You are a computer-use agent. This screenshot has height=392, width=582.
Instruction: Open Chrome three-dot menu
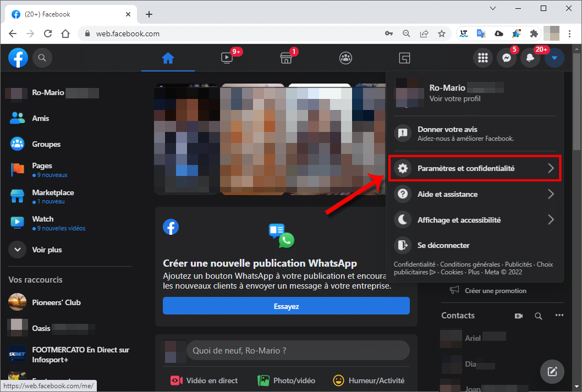[x=569, y=34]
